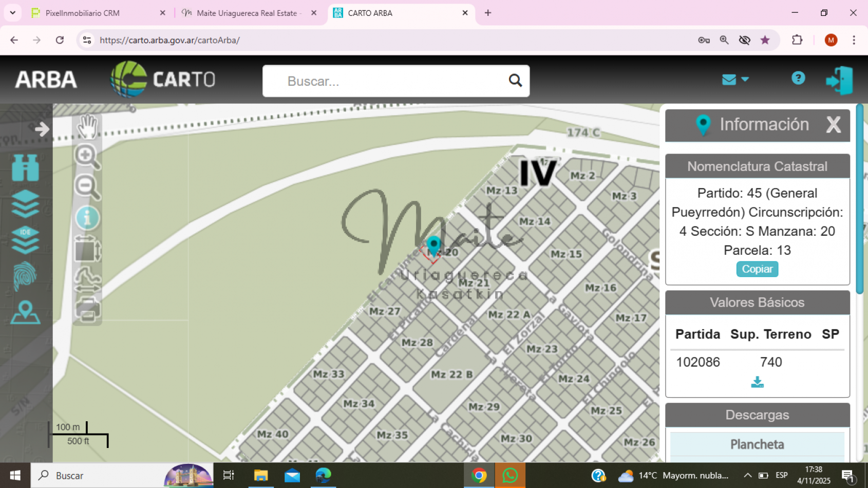The image size is (868, 488).
Task: Download the Plancheta document
Action: 757,444
